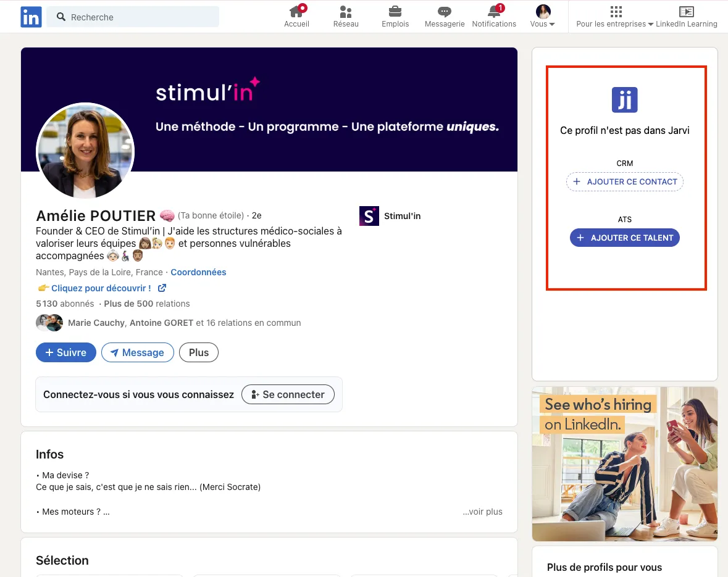Screen dimensions: 728x577
Task: Switch to Messagerie from the navigation bar
Action: [444, 16]
